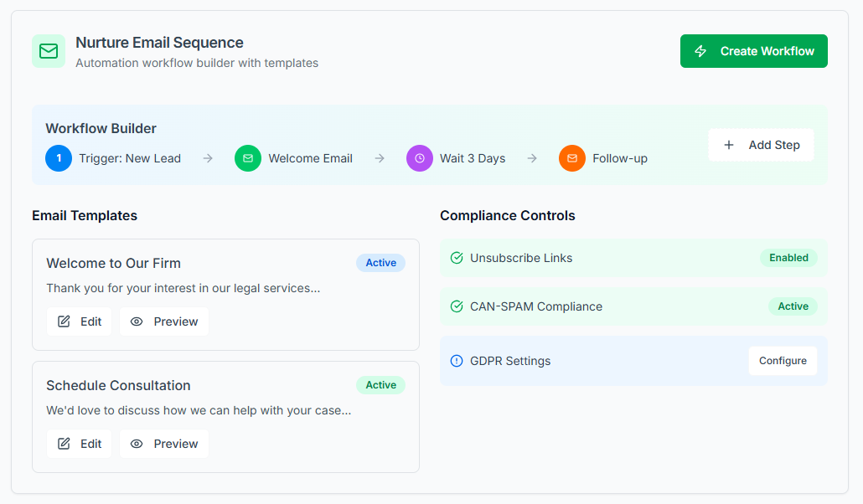Toggle the Enabled badge for Unsubscribe Links
Screen dimensions: 863x504
[x=788, y=258]
